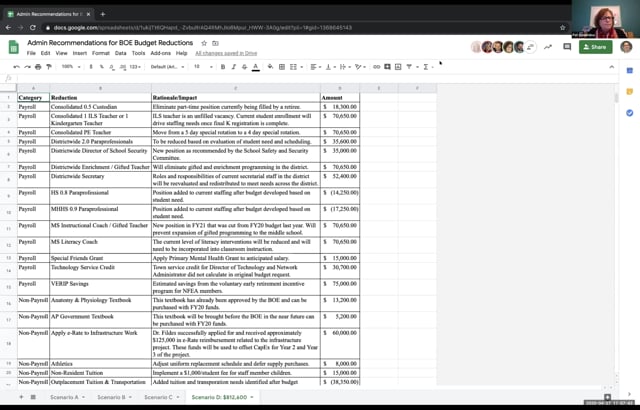Open the Functions sigma menu

(x=426, y=67)
